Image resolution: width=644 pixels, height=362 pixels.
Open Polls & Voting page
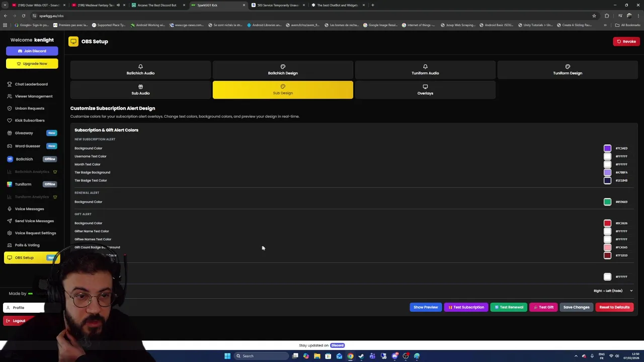27,245
